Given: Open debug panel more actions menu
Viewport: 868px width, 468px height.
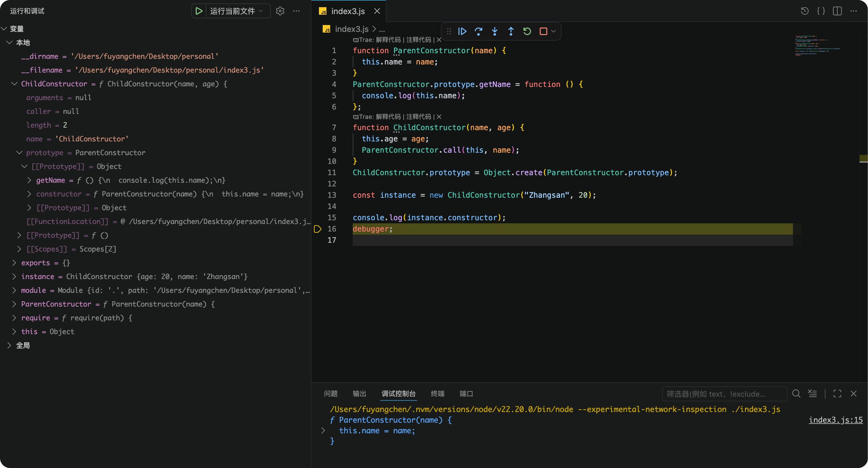Looking at the screenshot, I should (x=296, y=11).
